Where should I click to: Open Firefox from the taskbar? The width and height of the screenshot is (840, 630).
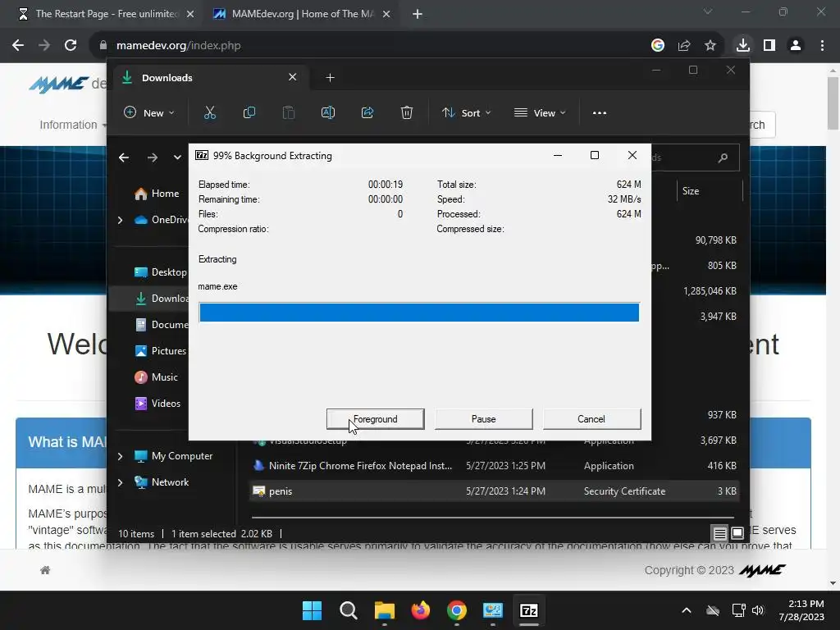click(421, 610)
